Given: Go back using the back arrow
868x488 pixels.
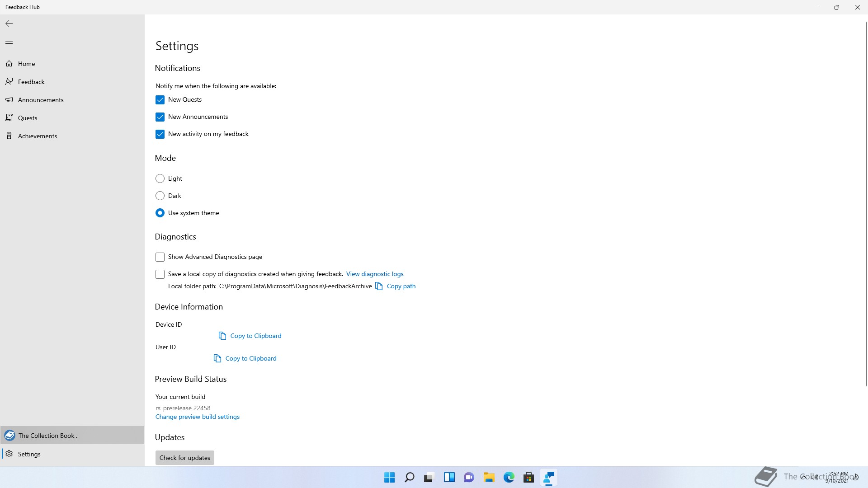Looking at the screenshot, I should pos(9,23).
